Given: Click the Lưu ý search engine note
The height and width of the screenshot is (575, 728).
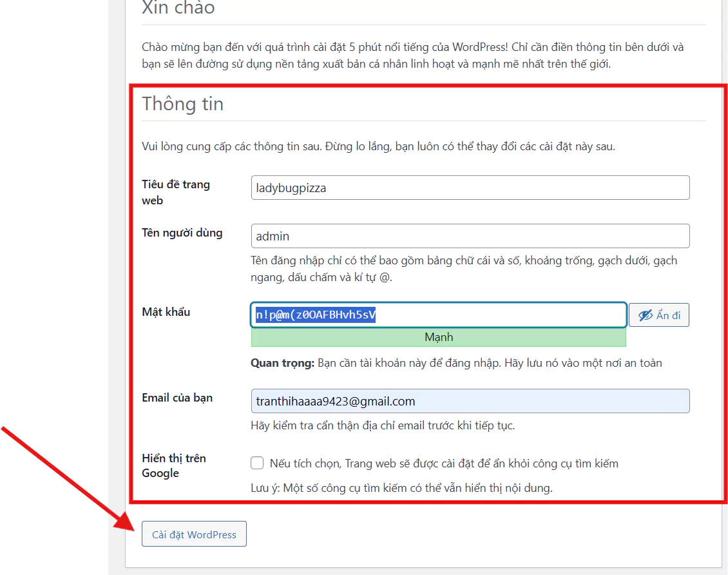Looking at the screenshot, I should point(401,488).
